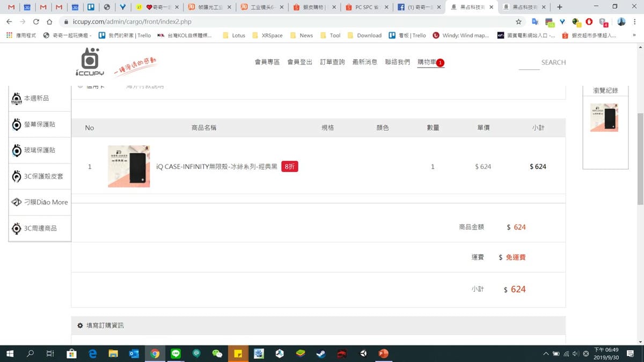Select 玻璃保護貼 sidebar category

tap(40, 150)
